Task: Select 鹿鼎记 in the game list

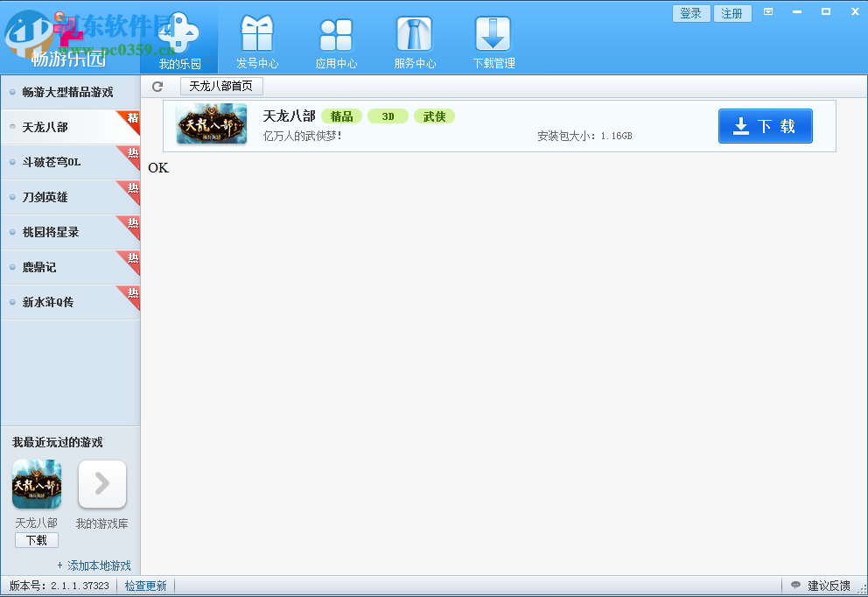Action: 70,266
